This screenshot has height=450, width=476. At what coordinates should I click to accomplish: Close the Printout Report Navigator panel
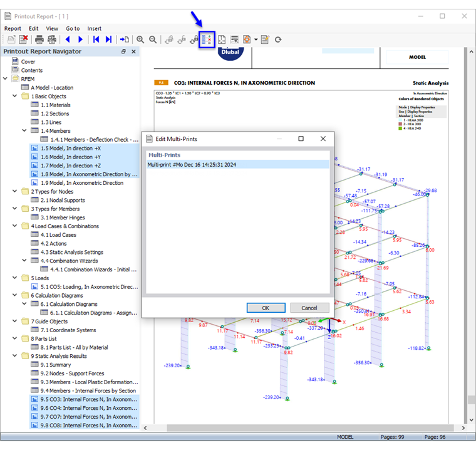click(133, 51)
